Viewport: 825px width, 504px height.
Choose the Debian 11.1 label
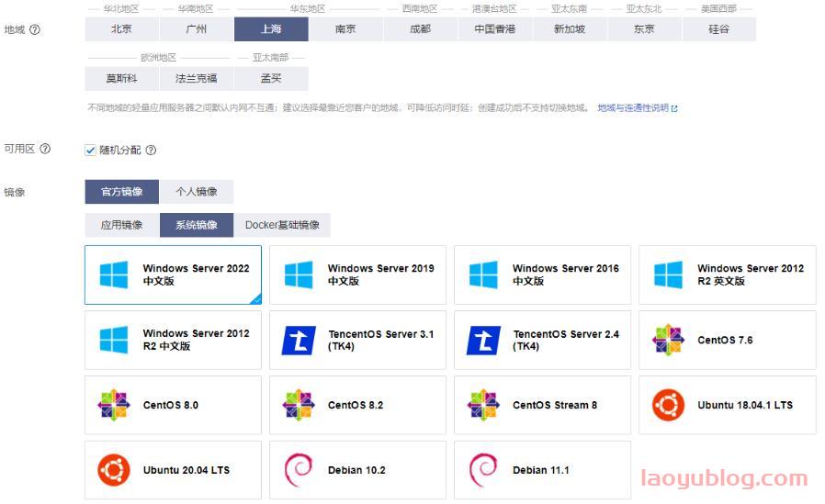tap(541, 470)
